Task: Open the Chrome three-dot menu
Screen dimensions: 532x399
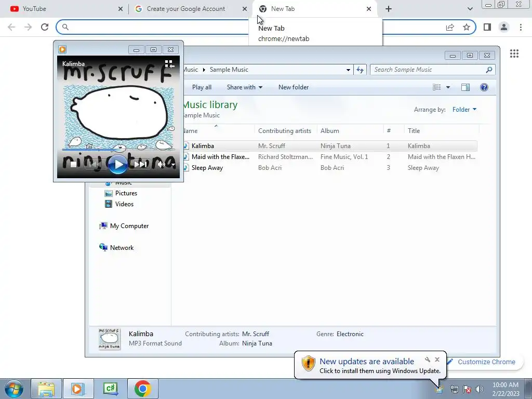Action: tap(521, 27)
